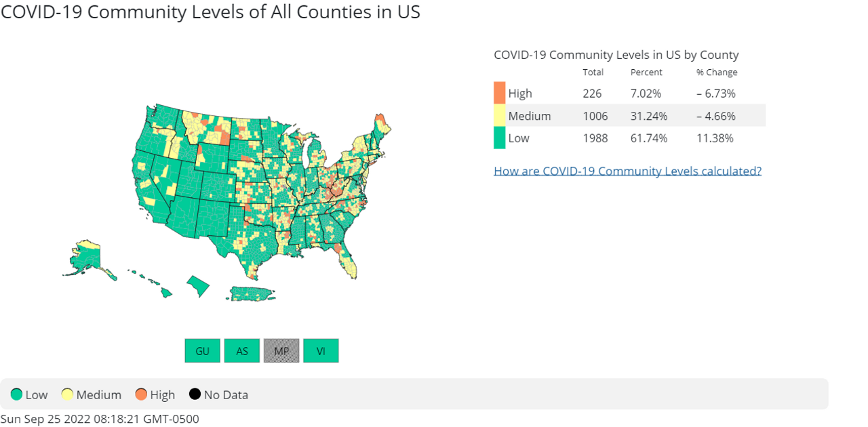Click the green Low legend circle
The width and height of the screenshot is (868, 427).
pos(16,394)
